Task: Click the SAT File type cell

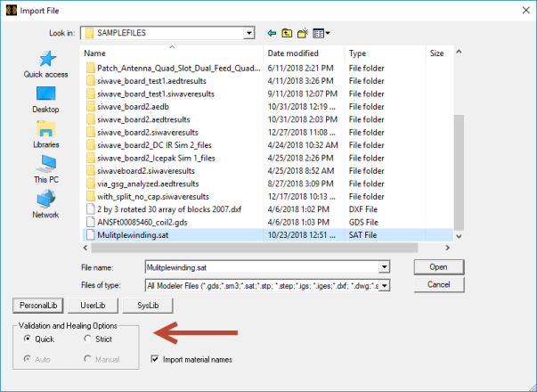Action: tap(362, 235)
